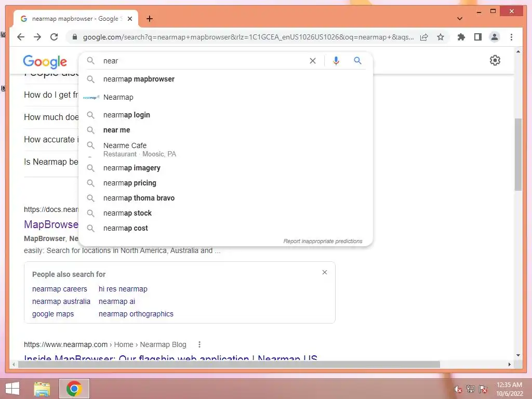This screenshot has height=399, width=532.
Task: Open a new tab
Action: 150,19
